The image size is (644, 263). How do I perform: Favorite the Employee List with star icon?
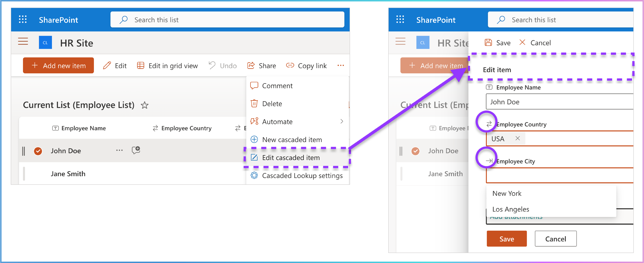(x=145, y=105)
